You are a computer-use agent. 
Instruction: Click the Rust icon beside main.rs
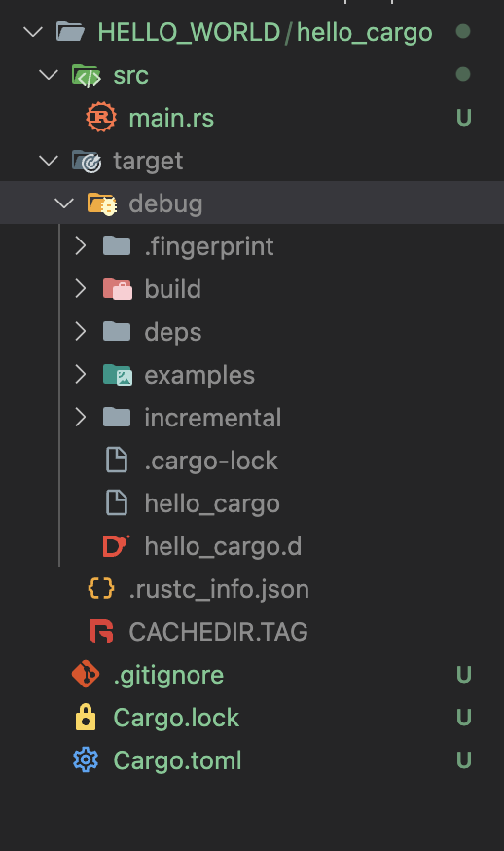101,117
